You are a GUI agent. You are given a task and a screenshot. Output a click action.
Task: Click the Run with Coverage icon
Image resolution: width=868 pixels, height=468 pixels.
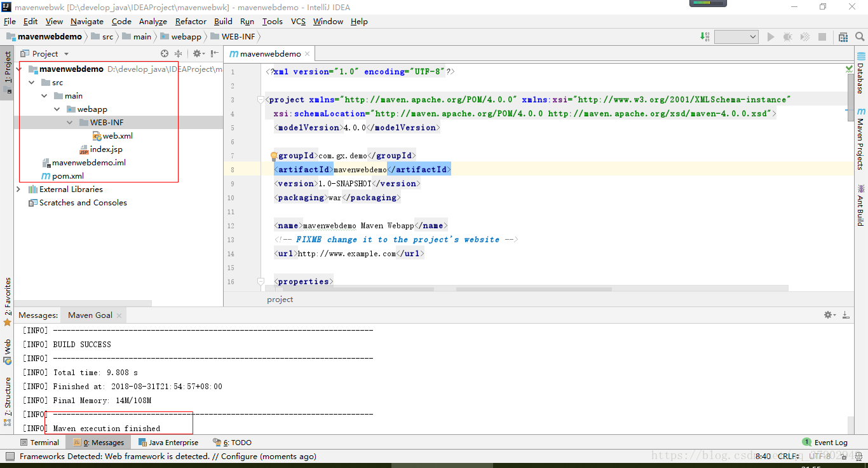(805, 37)
